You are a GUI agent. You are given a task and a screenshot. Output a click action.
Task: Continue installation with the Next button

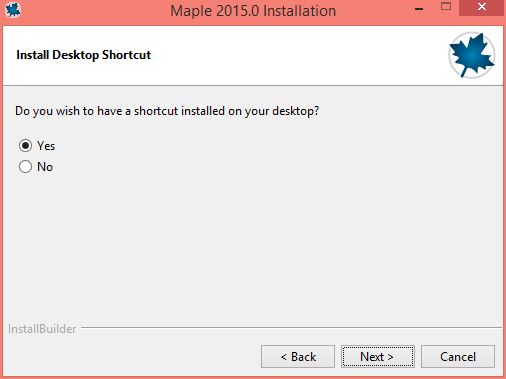coord(378,357)
